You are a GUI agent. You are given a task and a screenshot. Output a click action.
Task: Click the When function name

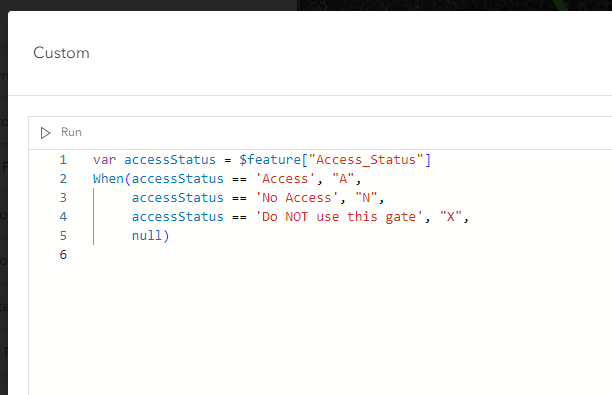[108, 179]
